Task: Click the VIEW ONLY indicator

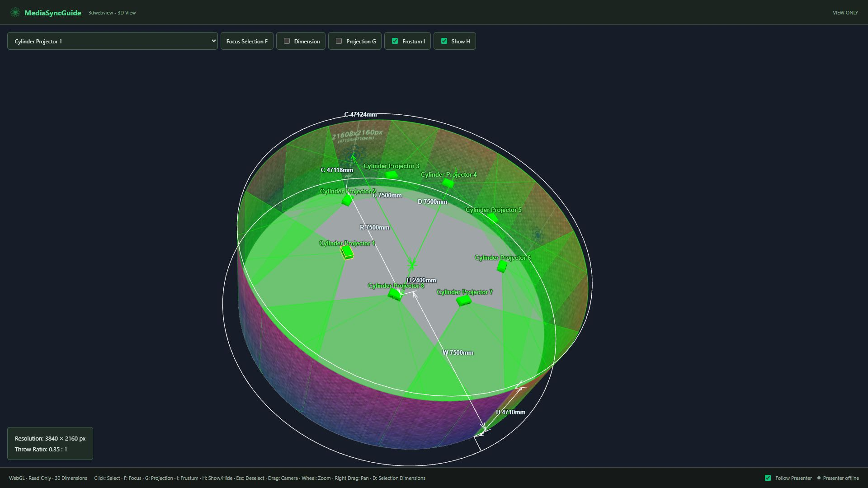Action: point(845,13)
